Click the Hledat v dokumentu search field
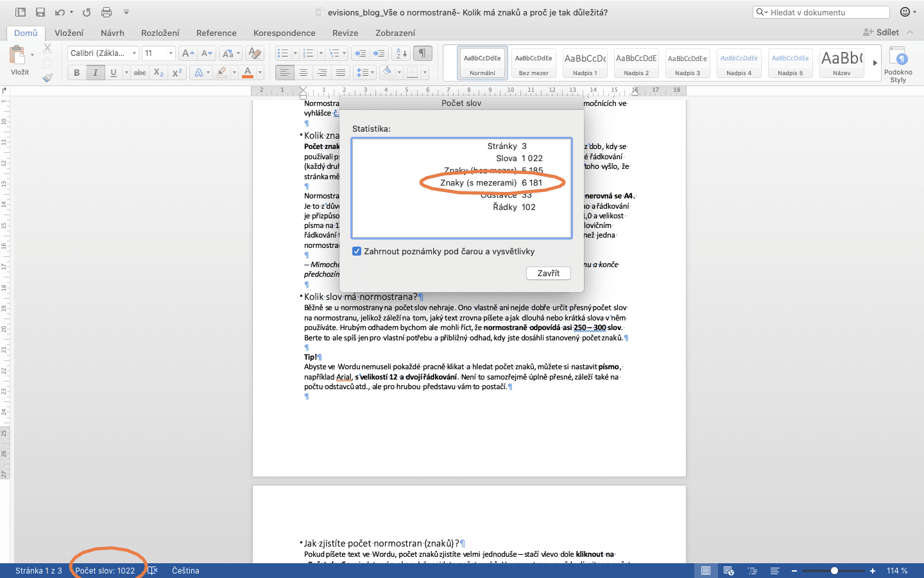The height and width of the screenshot is (578, 924). tap(828, 12)
